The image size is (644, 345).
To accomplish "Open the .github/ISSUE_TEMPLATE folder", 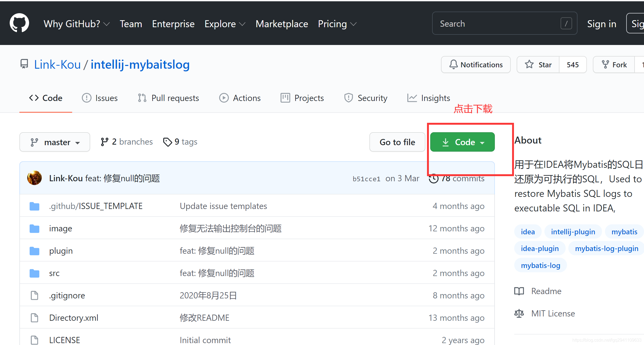I will [x=96, y=206].
